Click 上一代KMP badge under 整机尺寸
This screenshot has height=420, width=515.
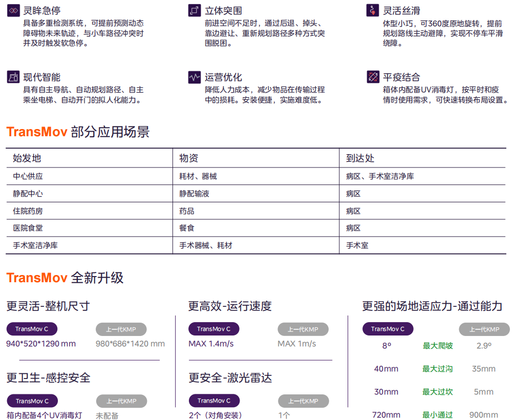coord(121,329)
